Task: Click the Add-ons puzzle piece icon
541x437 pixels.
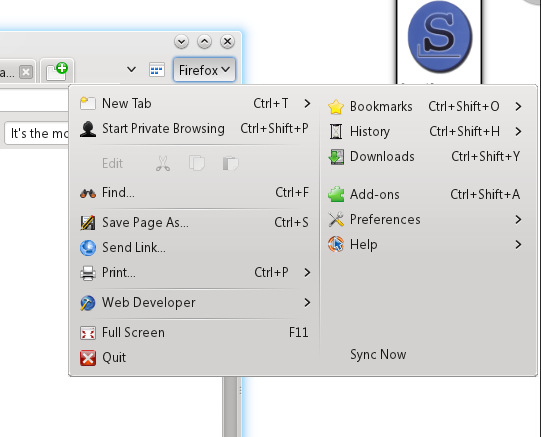Action: tap(336, 195)
